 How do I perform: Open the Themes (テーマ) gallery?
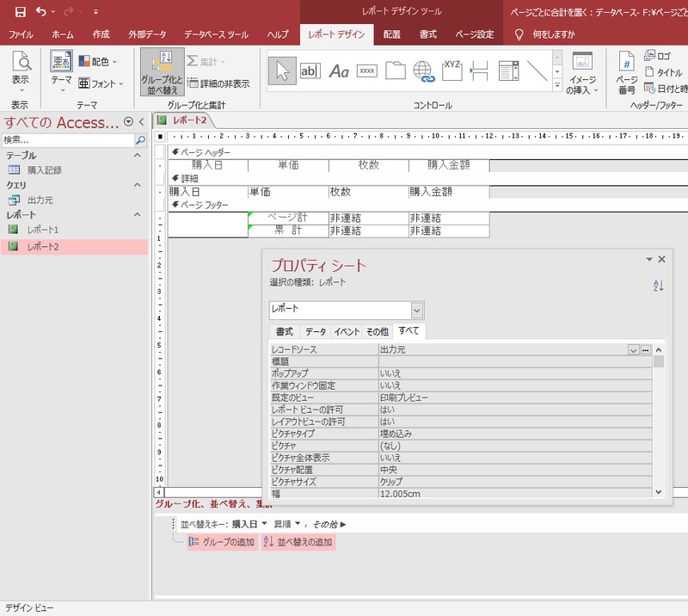point(61,72)
